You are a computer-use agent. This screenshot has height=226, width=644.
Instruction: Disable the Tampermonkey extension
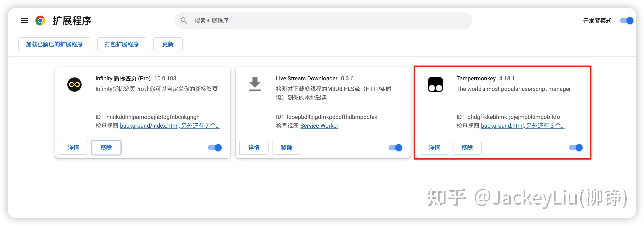[576, 148]
